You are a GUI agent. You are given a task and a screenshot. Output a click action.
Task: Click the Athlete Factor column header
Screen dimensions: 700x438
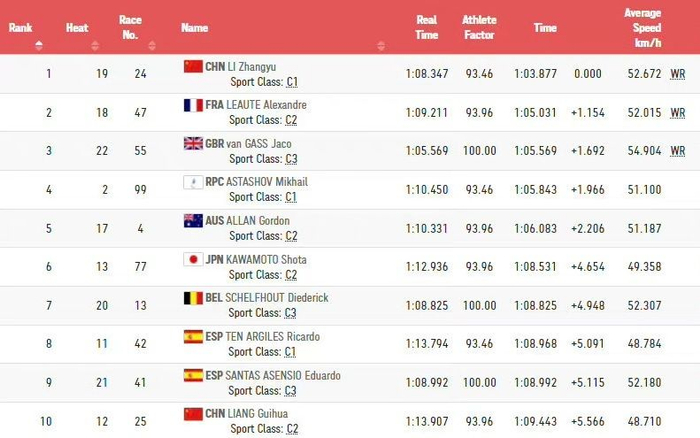pos(480,28)
